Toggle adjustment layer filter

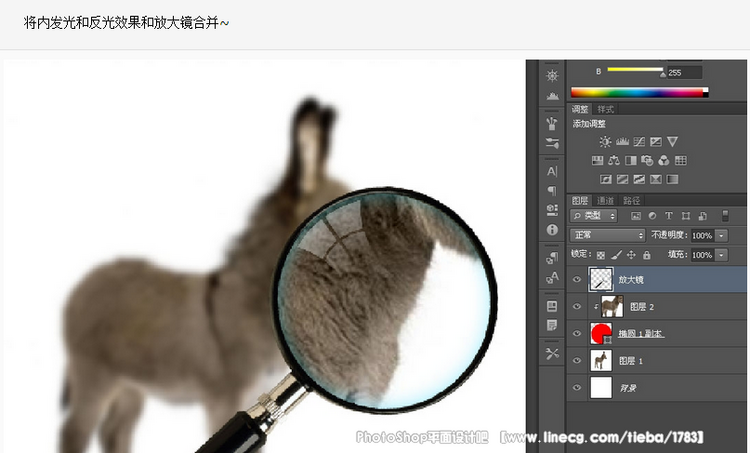click(x=652, y=216)
